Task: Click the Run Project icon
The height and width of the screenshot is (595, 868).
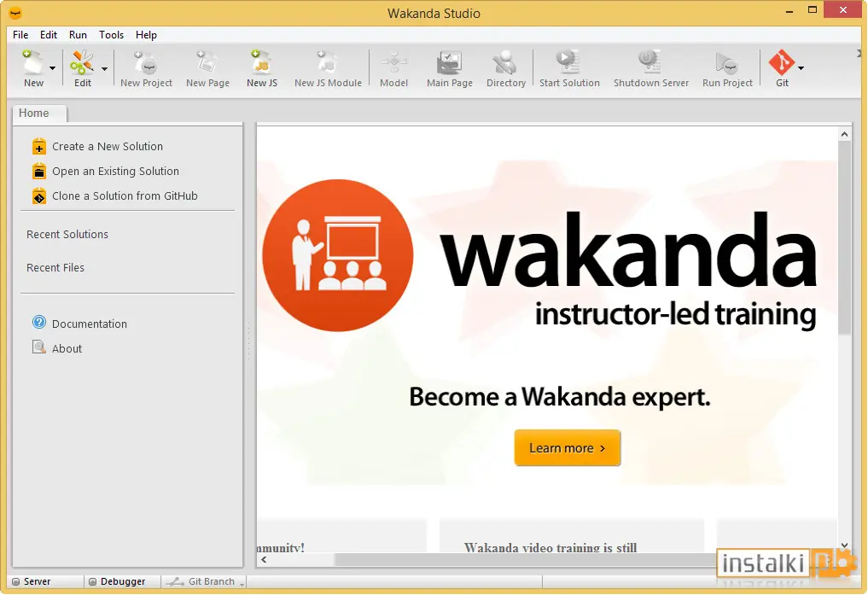Action: 726,62
